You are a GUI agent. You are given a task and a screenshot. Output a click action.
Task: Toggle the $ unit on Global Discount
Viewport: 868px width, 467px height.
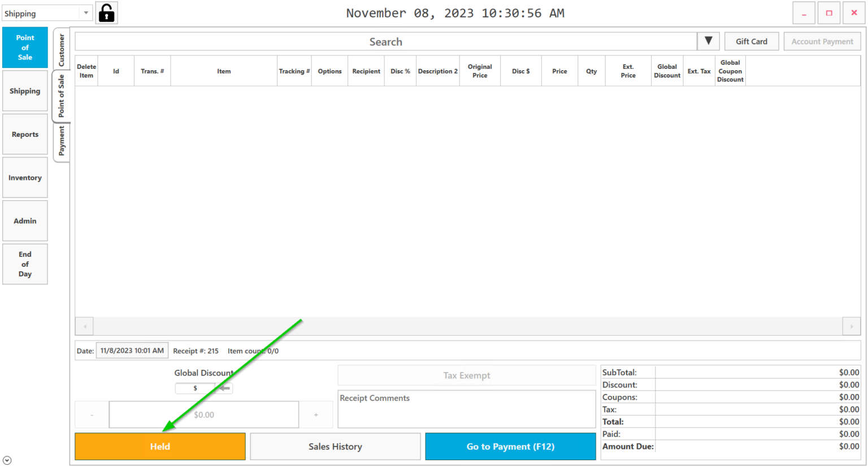click(x=194, y=388)
